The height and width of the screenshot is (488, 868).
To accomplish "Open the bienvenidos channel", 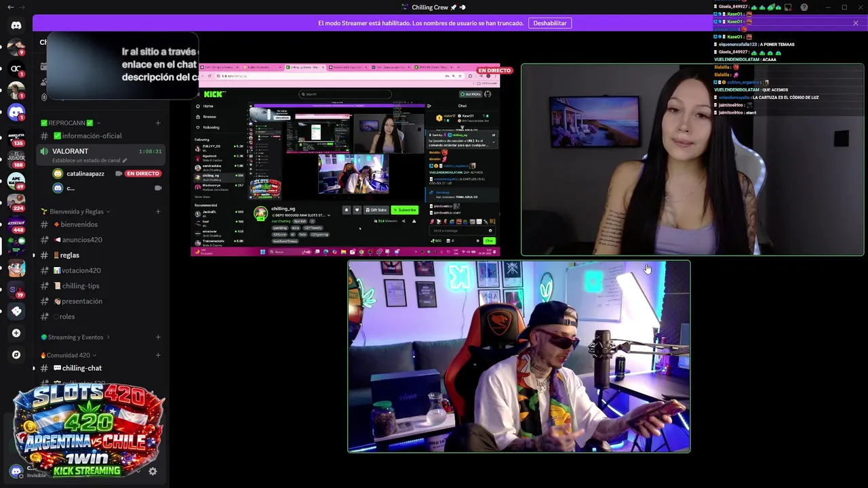I will (x=99, y=224).
